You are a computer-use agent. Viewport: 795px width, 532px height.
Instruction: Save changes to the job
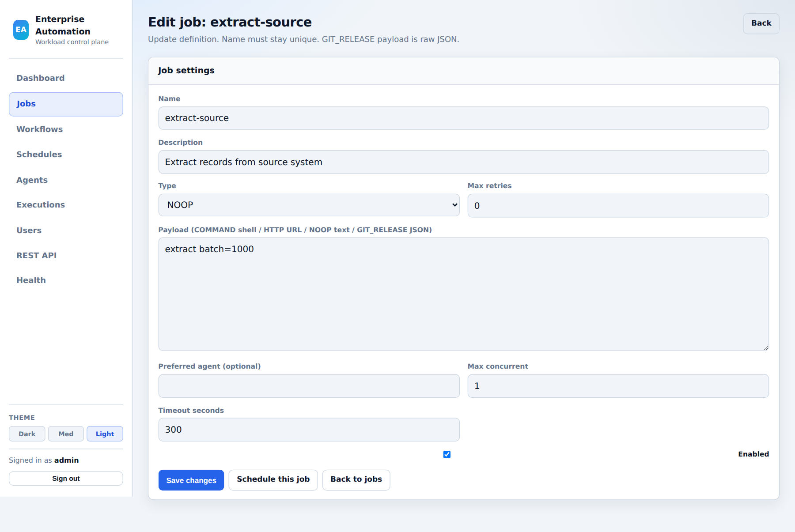tap(191, 480)
